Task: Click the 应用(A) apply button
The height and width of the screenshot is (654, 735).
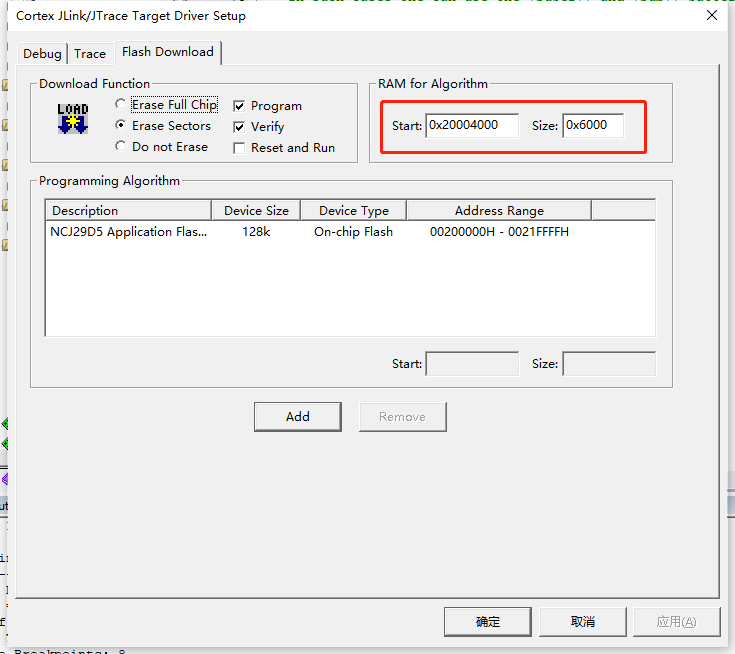Action: coord(676,622)
